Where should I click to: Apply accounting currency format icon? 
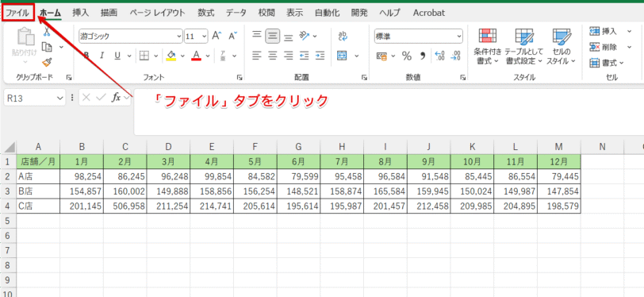[x=381, y=56]
